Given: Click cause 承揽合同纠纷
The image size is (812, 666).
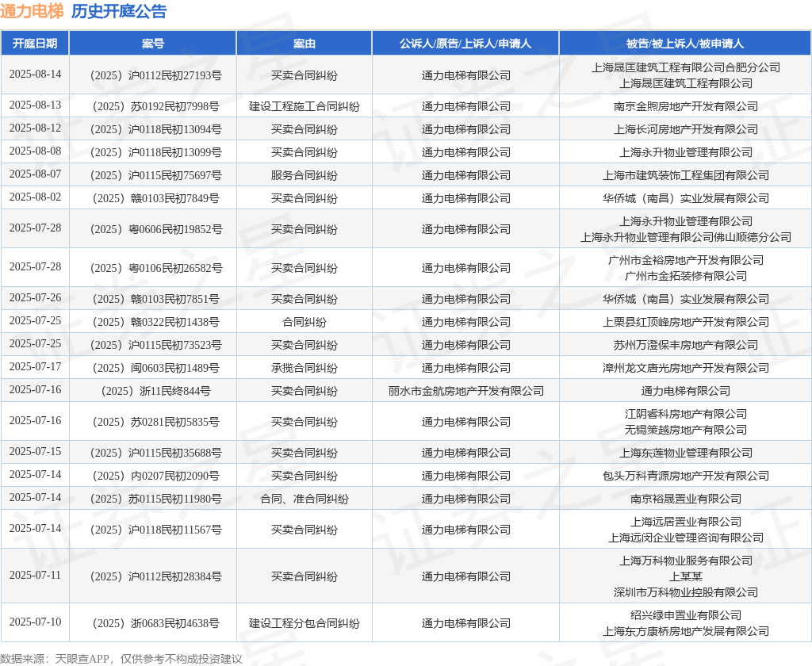Looking at the screenshot, I should click(x=304, y=368).
